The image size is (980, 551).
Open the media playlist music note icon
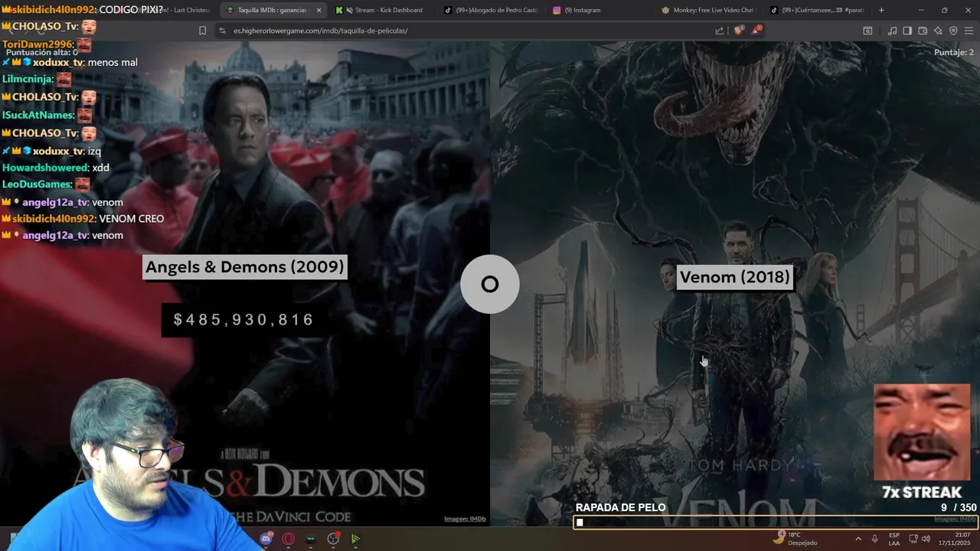(892, 31)
